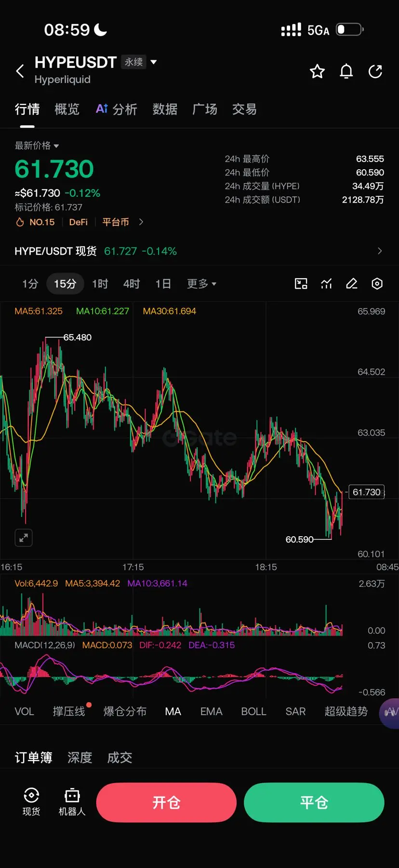399x868 pixels.
Task: Tap MA30:61.694 legend value
Action: [x=170, y=311]
